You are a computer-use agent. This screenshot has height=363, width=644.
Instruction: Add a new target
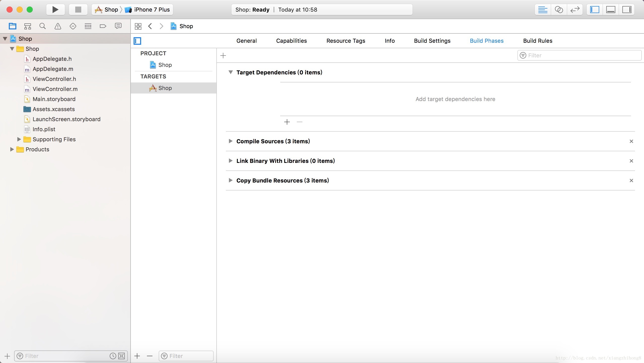137,356
